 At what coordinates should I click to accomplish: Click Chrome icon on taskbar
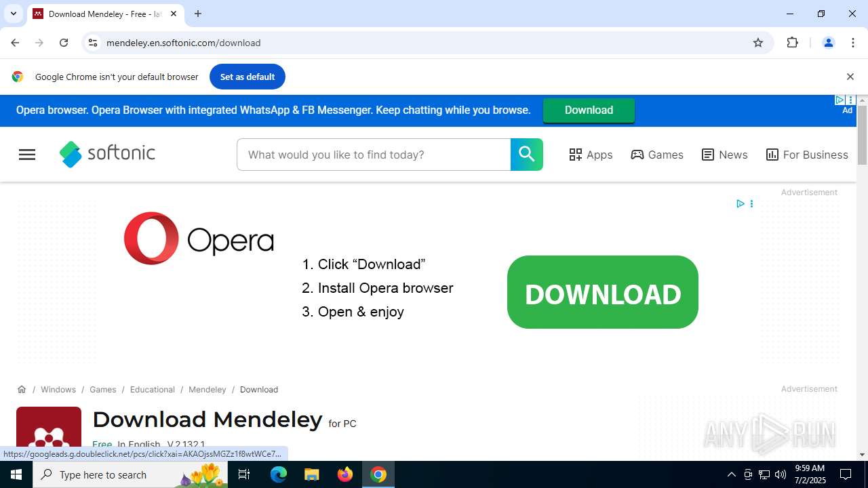click(x=378, y=474)
